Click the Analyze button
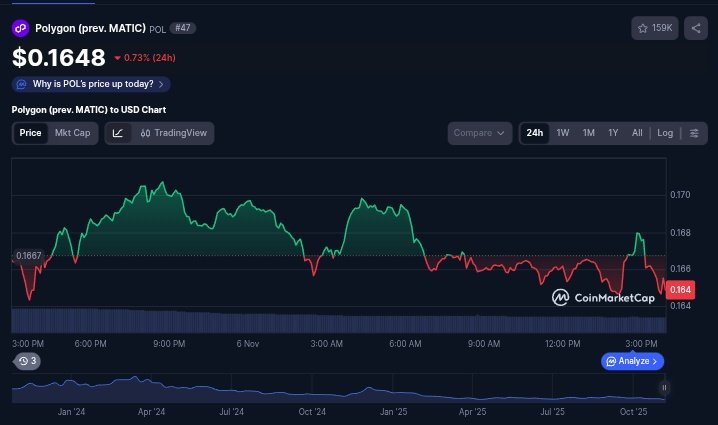718x425 pixels. point(632,361)
